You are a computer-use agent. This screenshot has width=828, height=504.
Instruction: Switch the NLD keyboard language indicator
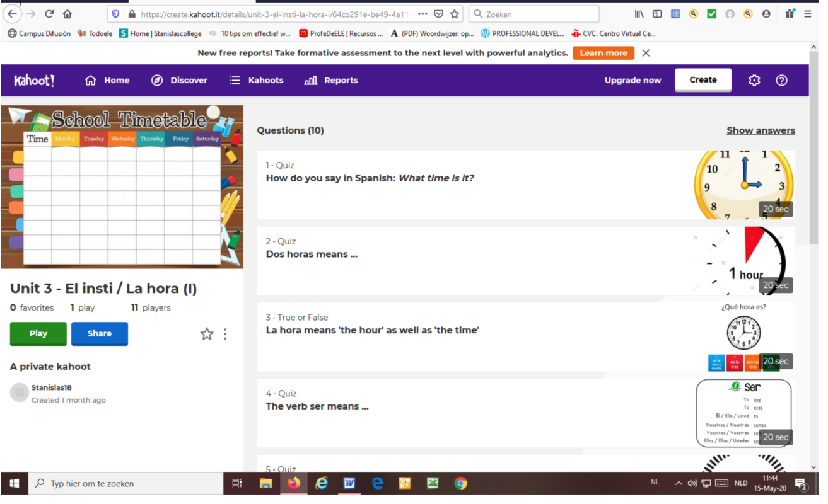741,483
